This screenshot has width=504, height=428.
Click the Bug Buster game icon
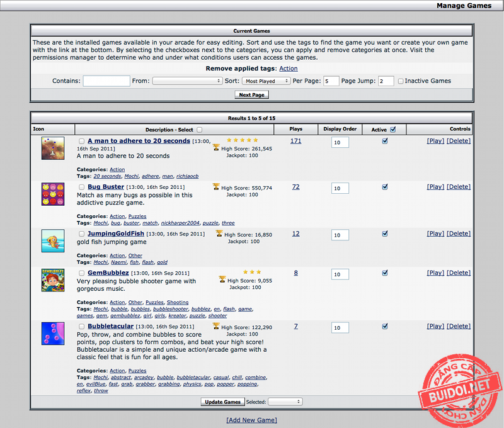53,194
